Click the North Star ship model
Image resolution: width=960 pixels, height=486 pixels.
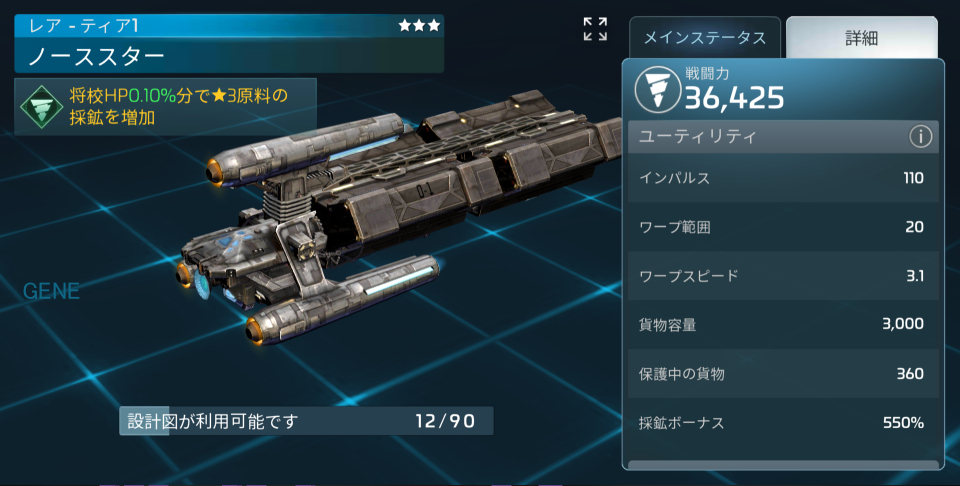coord(398,214)
